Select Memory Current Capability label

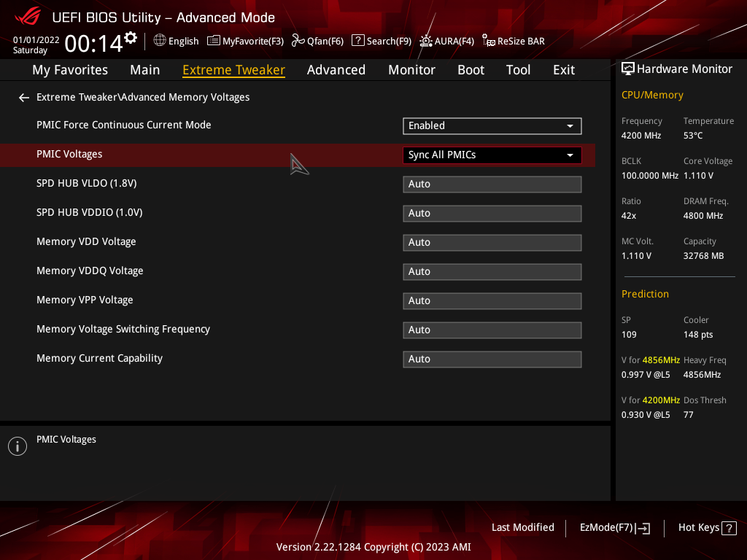click(x=99, y=358)
